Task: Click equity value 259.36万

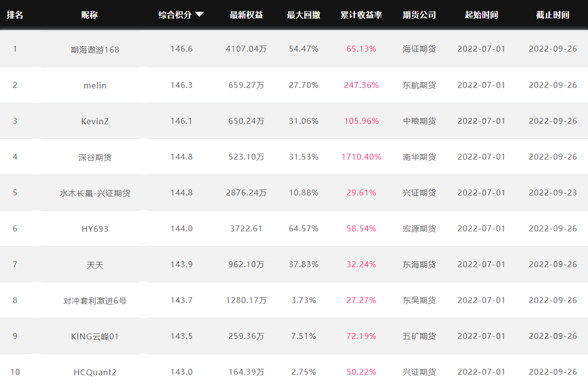Action: click(246, 336)
